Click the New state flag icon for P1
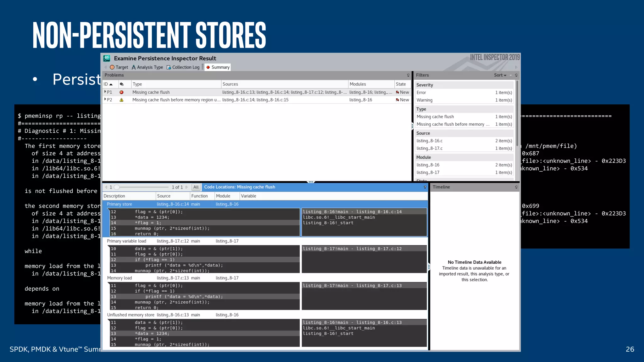644x362 pixels. point(397,92)
